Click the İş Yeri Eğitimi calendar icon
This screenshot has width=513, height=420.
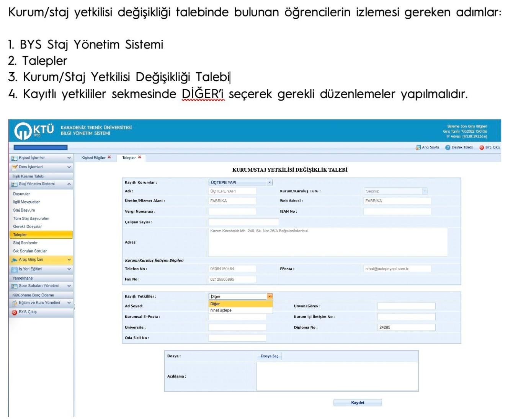pos(15,269)
